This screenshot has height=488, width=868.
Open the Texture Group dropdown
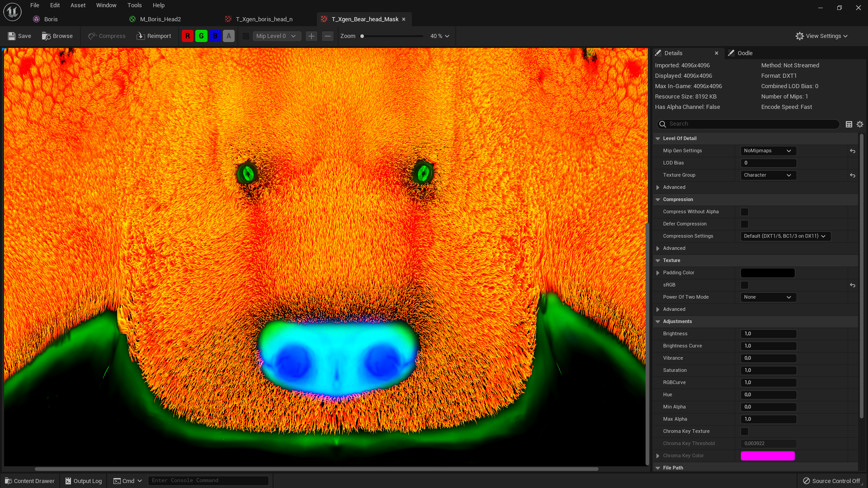click(x=767, y=174)
